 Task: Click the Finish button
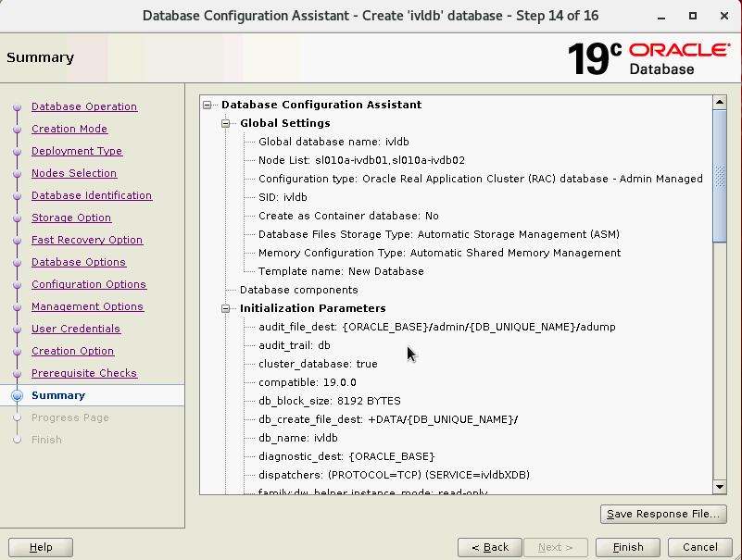[x=627, y=547]
